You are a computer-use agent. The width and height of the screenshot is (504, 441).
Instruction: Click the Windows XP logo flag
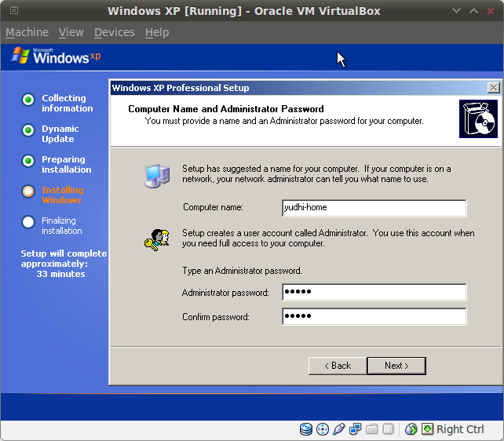point(20,55)
